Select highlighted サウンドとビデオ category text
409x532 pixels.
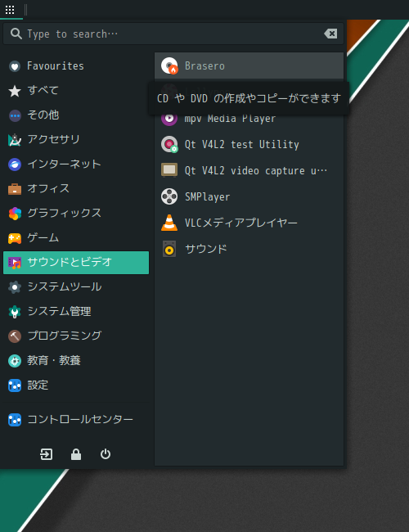[70, 262]
